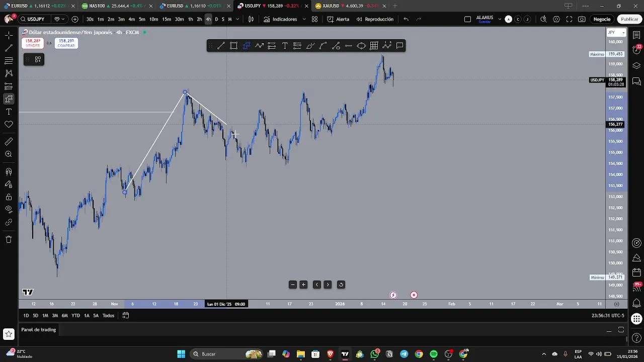Select the heart favorites icon in left sidebar
Viewport: 644px width, 362px height.
click(9, 124)
